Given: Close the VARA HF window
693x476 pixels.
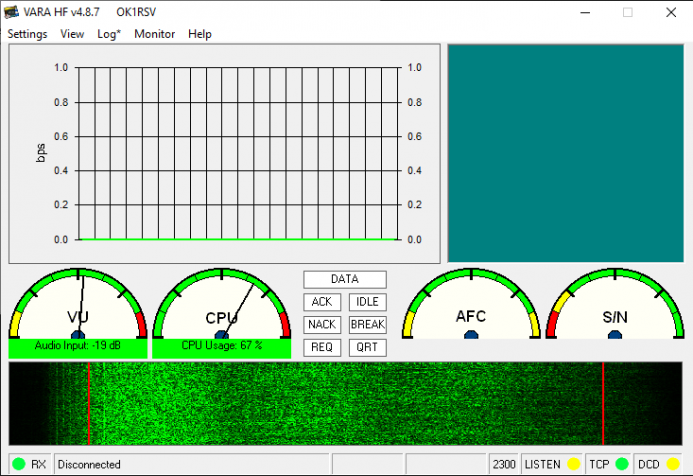Looking at the screenshot, I should point(671,12).
